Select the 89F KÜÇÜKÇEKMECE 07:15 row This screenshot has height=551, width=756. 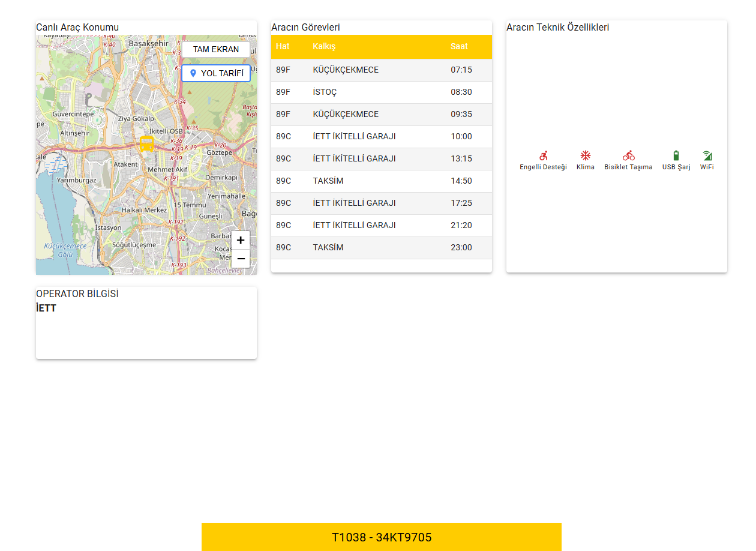[x=381, y=70]
